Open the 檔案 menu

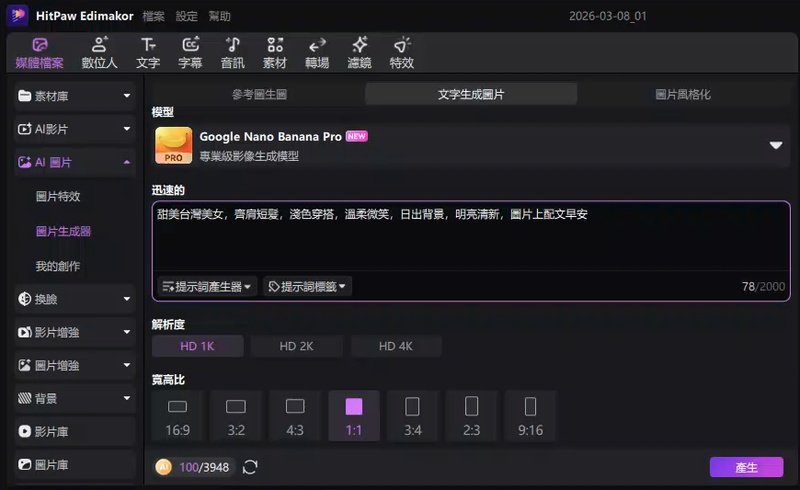[x=154, y=16]
